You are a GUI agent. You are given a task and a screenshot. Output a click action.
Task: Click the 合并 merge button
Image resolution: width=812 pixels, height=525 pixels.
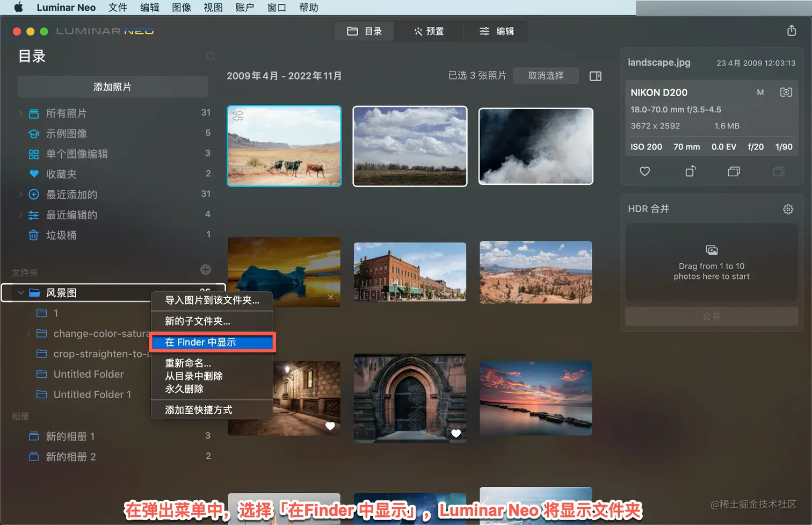point(712,317)
